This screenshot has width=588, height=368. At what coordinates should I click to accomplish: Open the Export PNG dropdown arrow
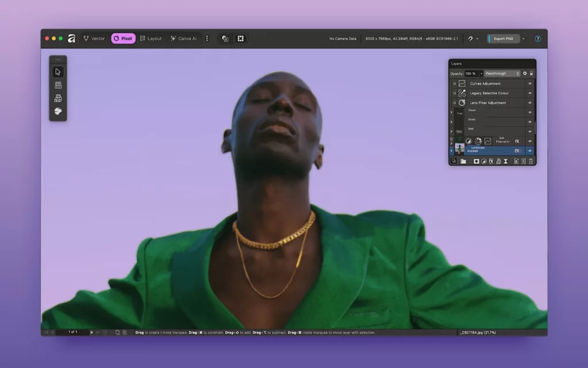[523, 39]
